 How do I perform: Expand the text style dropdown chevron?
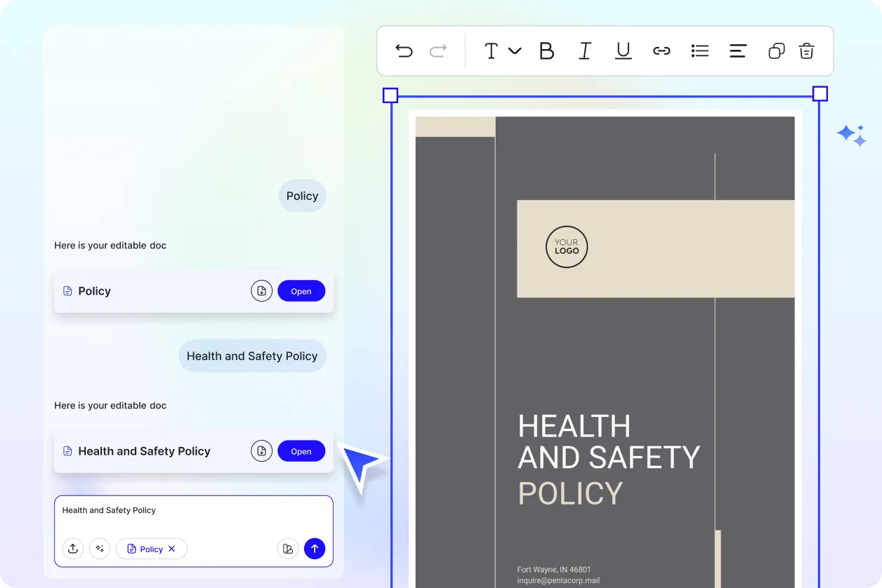click(x=515, y=51)
